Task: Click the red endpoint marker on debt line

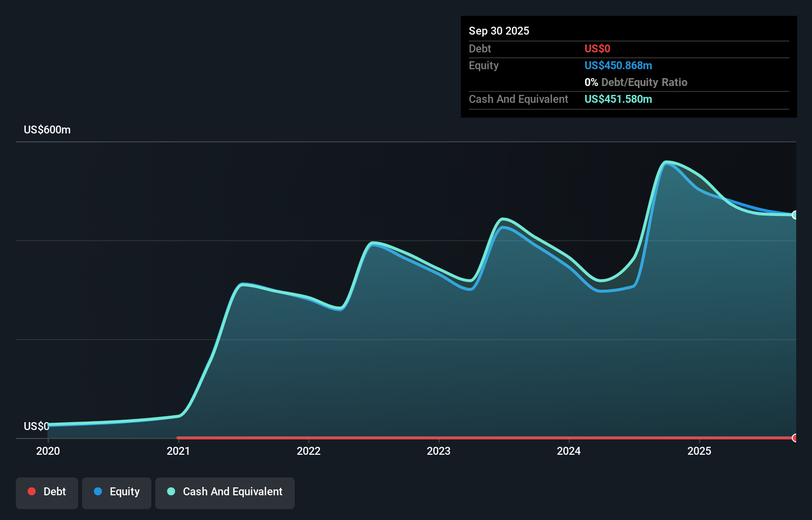Action: point(795,437)
